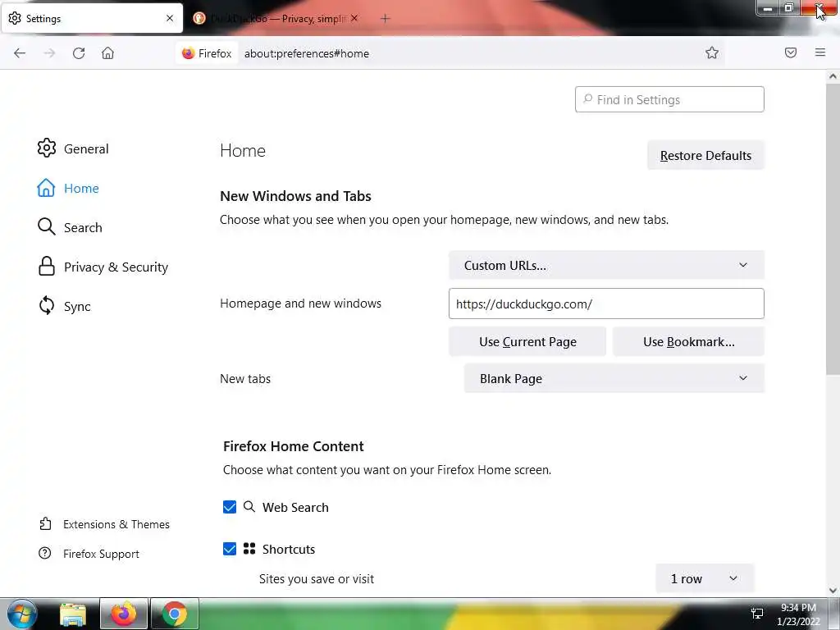
Task: Bookmark this page with the star icon
Action: [712, 52]
